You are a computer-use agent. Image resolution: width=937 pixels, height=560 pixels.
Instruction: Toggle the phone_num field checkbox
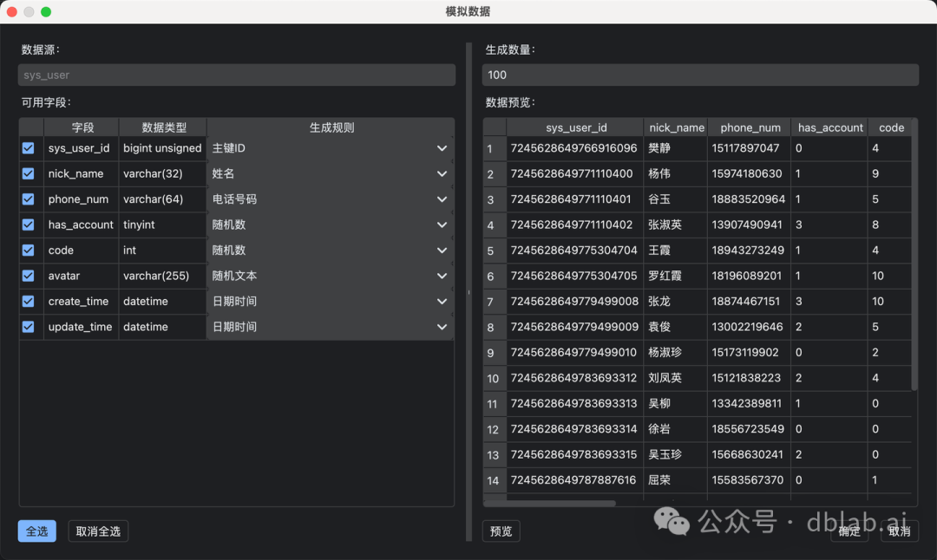[28, 199]
